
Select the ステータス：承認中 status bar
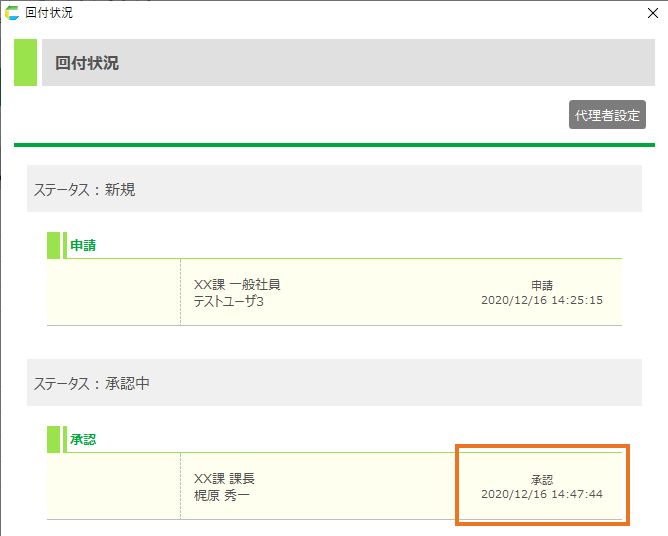(x=334, y=383)
